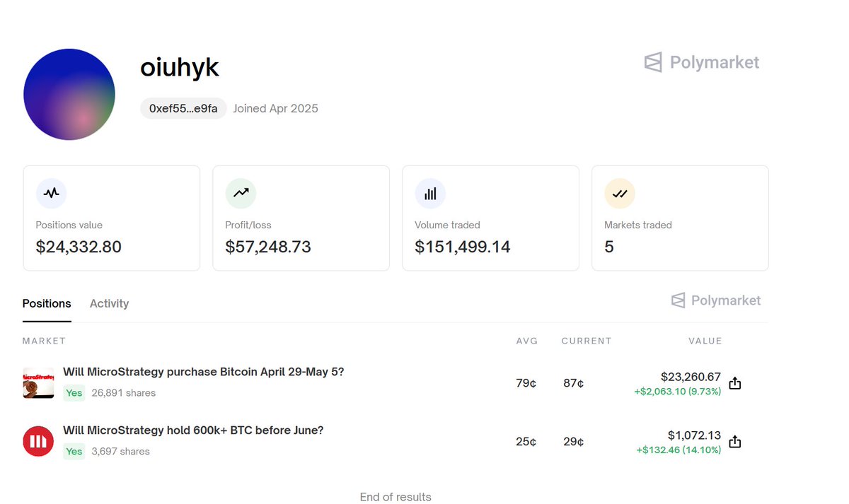Open the MicroStrategy hold 600k+ BTC market
Screen dimensions: 849x504
click(x=193, y=430)
